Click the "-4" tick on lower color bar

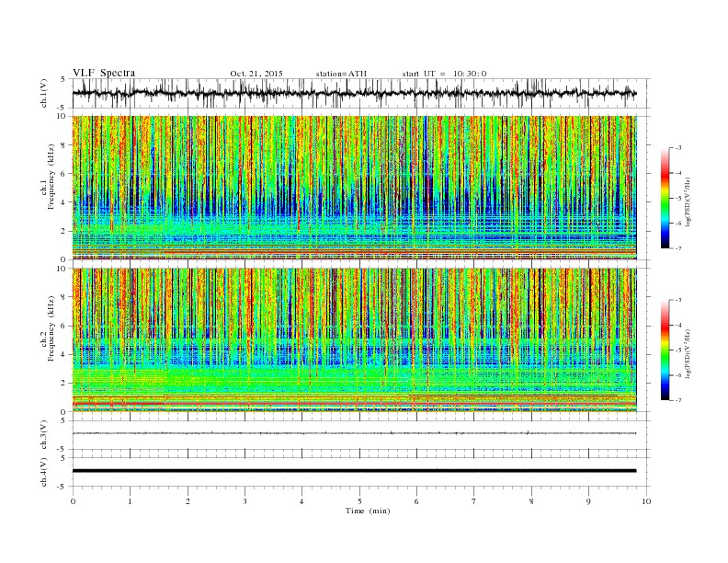coord(678,325)
